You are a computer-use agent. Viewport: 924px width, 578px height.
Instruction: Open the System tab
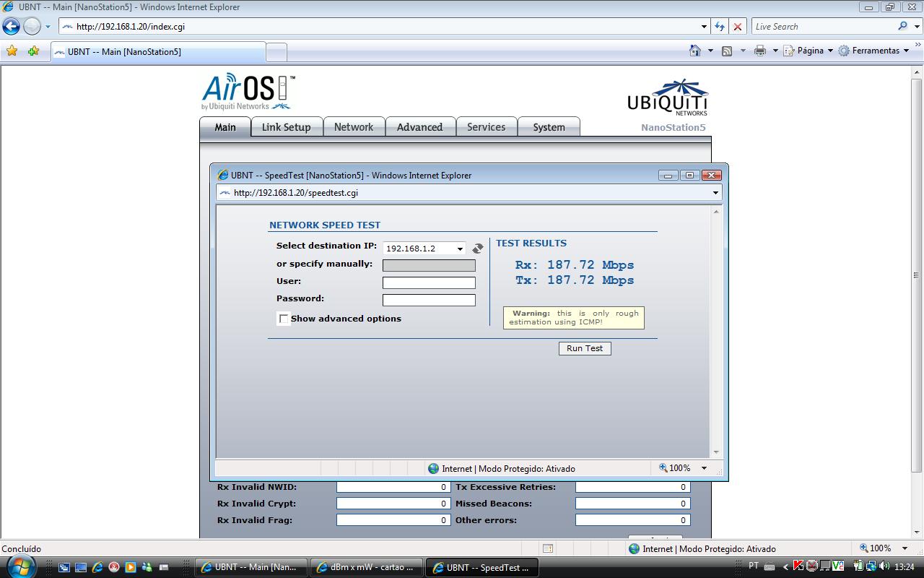pyautogui.click(x=549, y=127)
